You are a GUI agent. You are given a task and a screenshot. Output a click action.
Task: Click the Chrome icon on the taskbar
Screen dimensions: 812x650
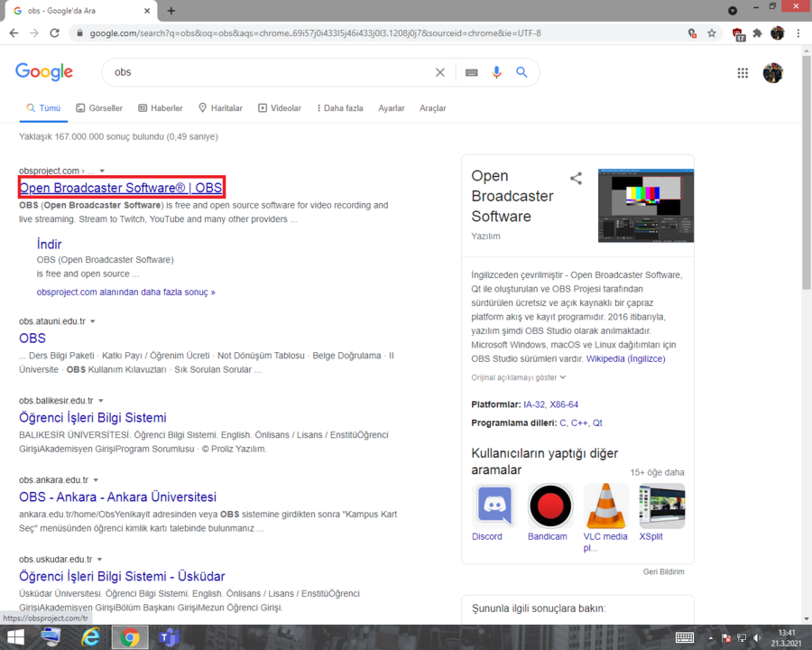click(129, 637)
